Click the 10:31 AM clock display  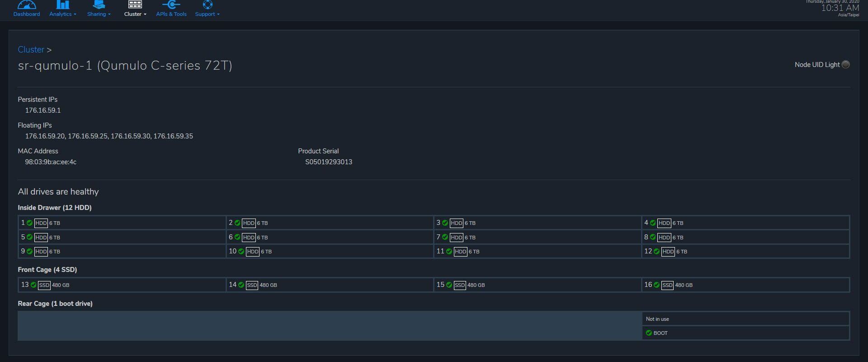840,8
